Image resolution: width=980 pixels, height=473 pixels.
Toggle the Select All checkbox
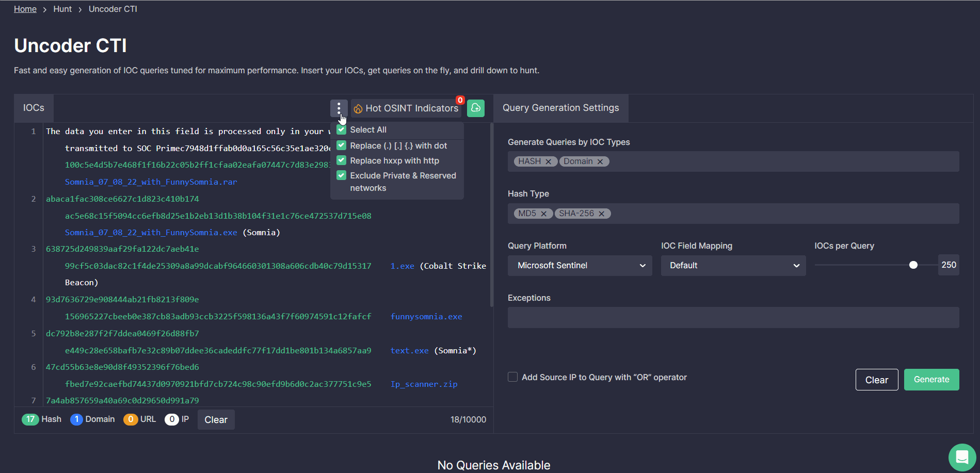(x=341, y=130)
